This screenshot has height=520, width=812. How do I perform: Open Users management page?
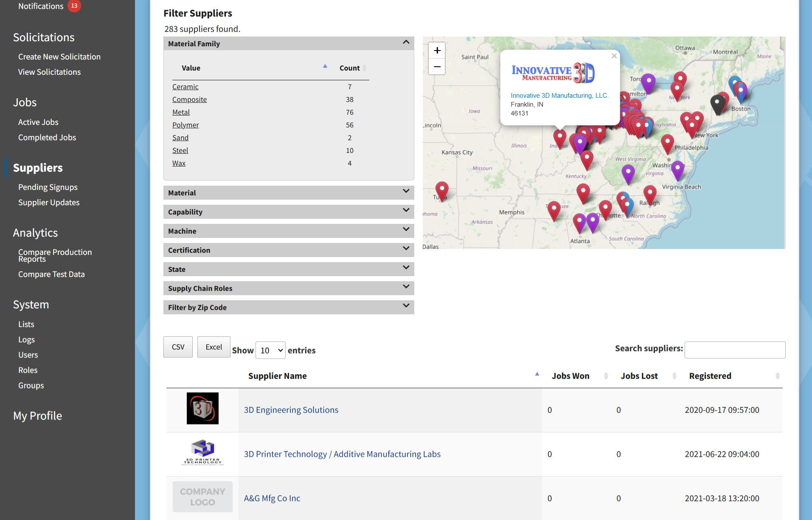pos(28,355)
